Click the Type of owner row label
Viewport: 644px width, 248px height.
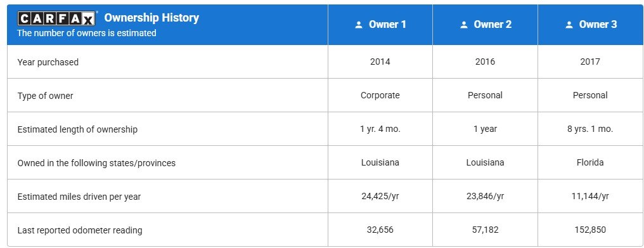click(45, 96)
